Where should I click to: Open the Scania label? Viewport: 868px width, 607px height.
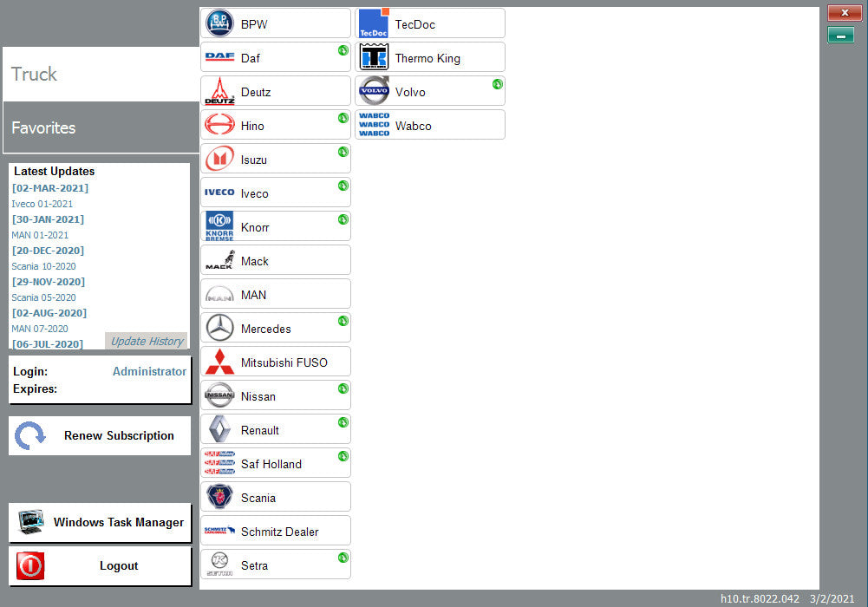[258, 498]
